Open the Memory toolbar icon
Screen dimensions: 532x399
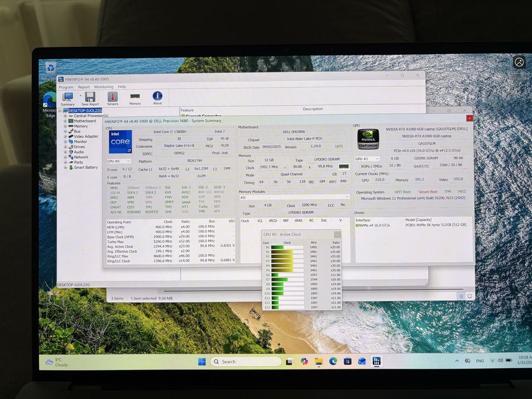click(x=135, y=99)
